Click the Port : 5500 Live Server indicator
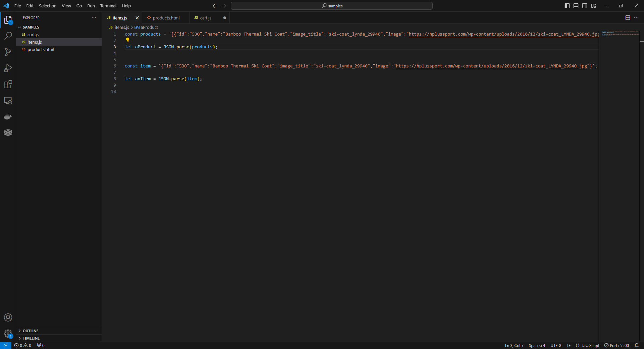 (616, 345)
